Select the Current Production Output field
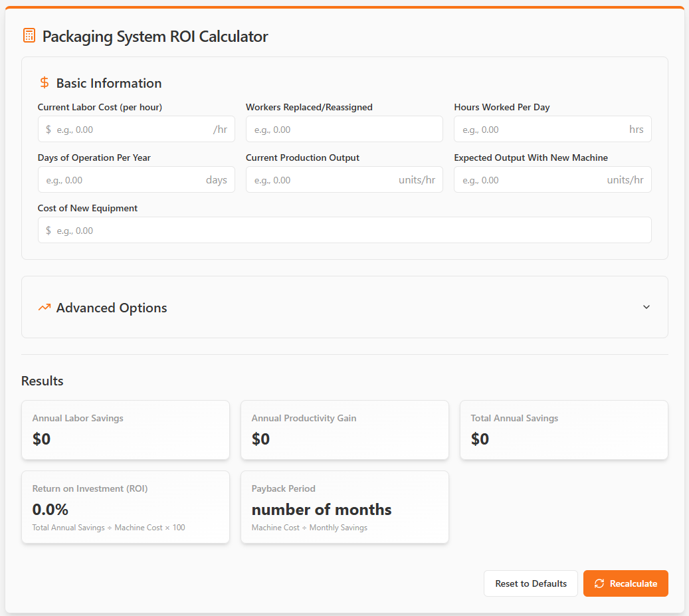The height and width of the screenshot is (616, 689). click(322, 180)
